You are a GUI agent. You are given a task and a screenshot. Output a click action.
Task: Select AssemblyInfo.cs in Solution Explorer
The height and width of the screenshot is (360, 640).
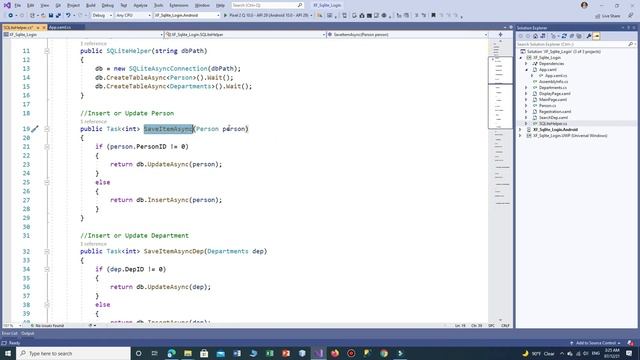pyautogui.click(x=553, y=82)
